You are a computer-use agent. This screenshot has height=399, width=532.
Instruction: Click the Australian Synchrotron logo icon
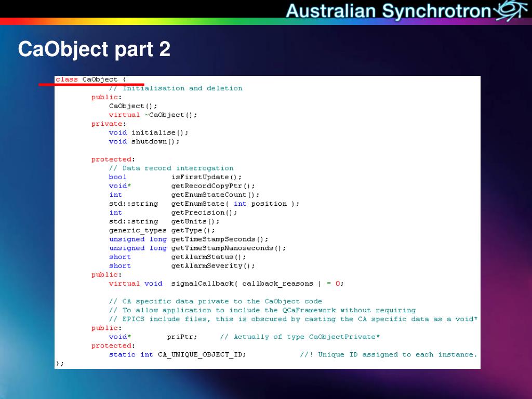[511, 10]
